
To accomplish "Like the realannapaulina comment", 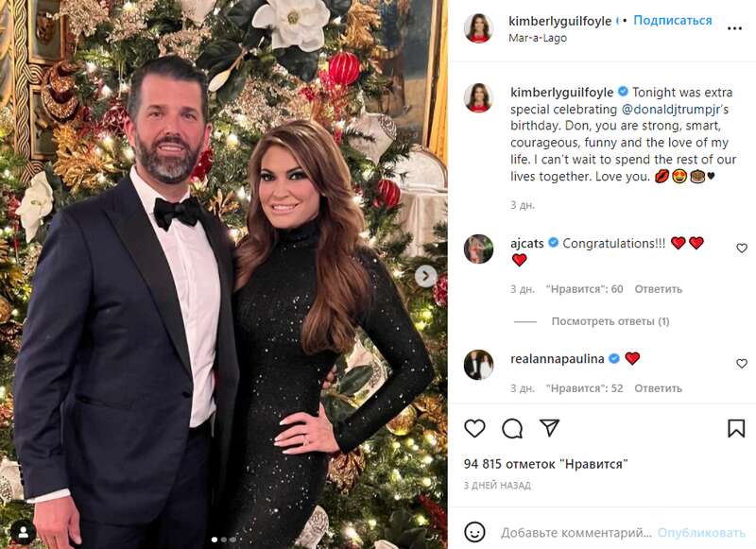I will [x=742, y=364].
